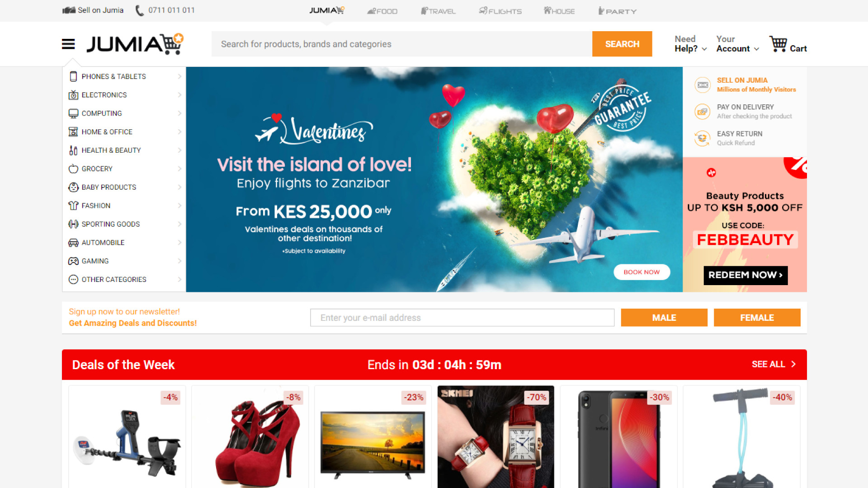Click the Sell on Jumia handshake icon
The width and height of the screenshot is (868, 488).
[x=69, y=10]
